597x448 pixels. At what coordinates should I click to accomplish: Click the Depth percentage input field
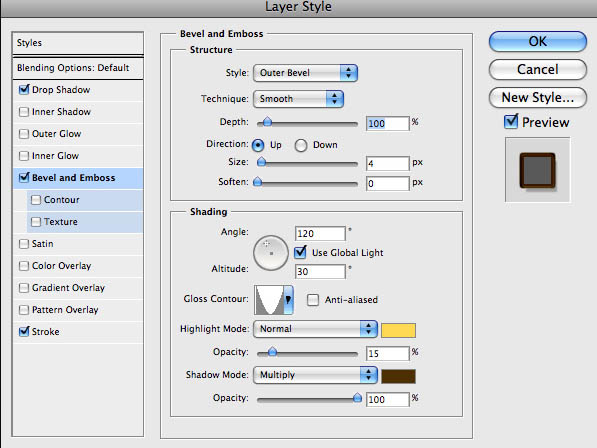388,123
